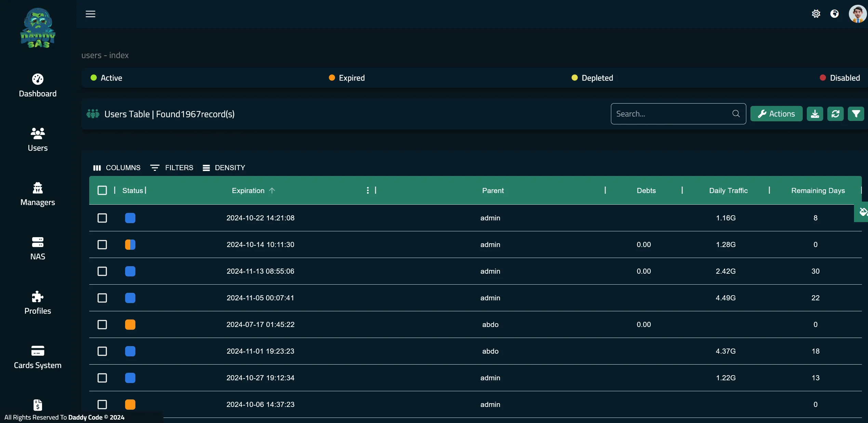
Task: Open Expiration column three-dot menu
Action: [368, 190]
